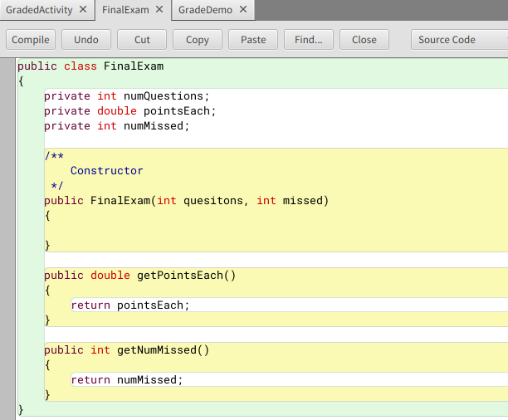This screenshot has width=508, height=420.
Task: Click on the 'return numMissed;' statement
Action: click(126, 380)
